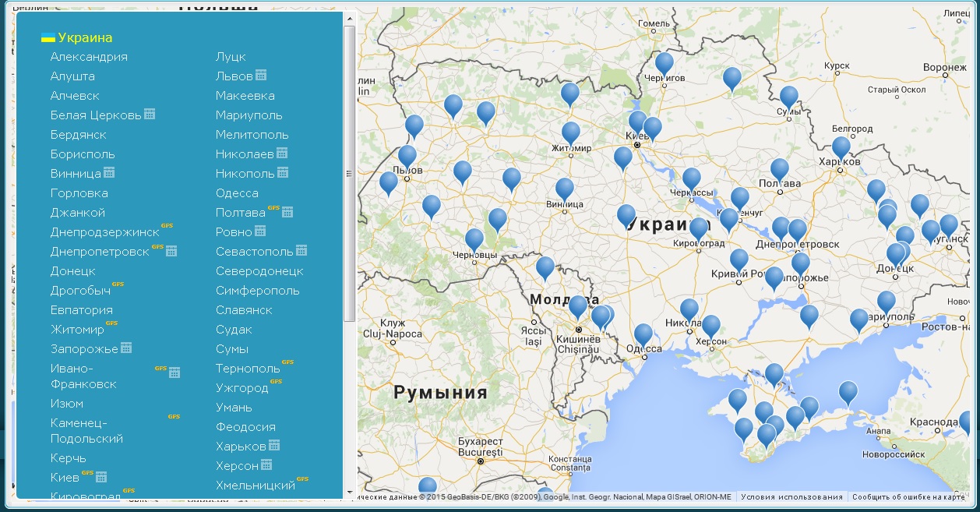This screenshot has height=512, width=980.
Task: Click the map marker above Черновцы
Action: pos(474,239)
